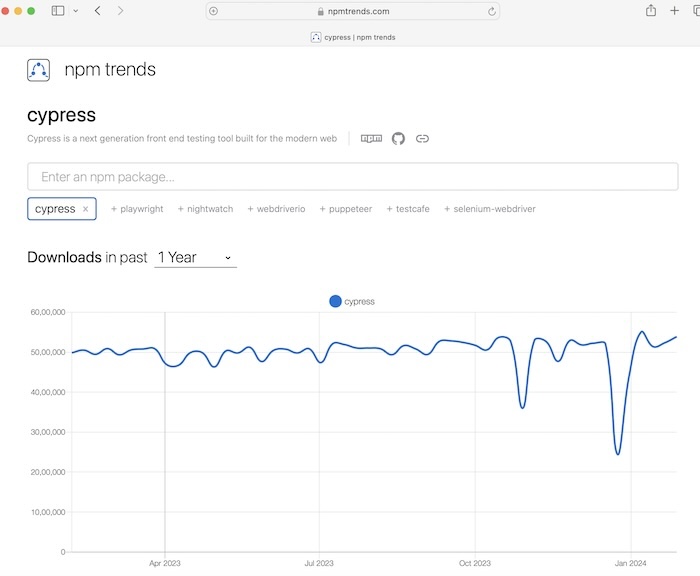Add the selenium-webdriver suggestion
The image size is (700, 576).
[x=489, y=209]
